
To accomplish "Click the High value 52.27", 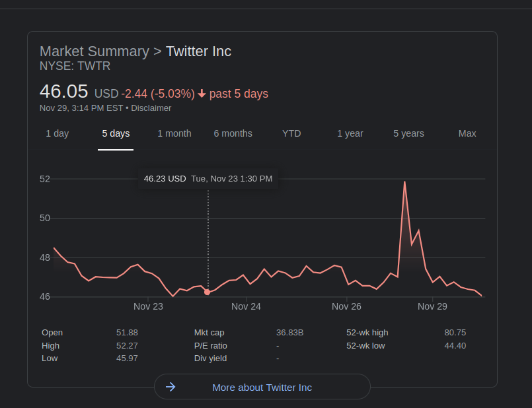I will click(128, 346).
